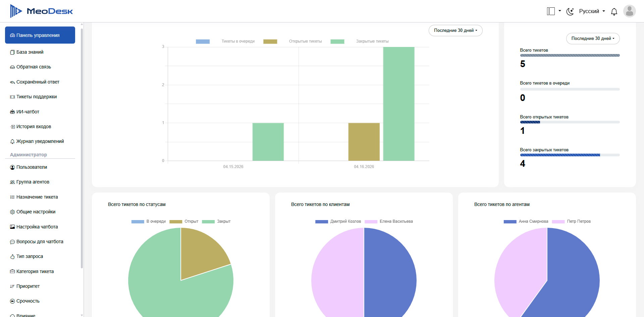Open Общие настройки gear item
Screen dimensions: 644x317
click(36, 212)
